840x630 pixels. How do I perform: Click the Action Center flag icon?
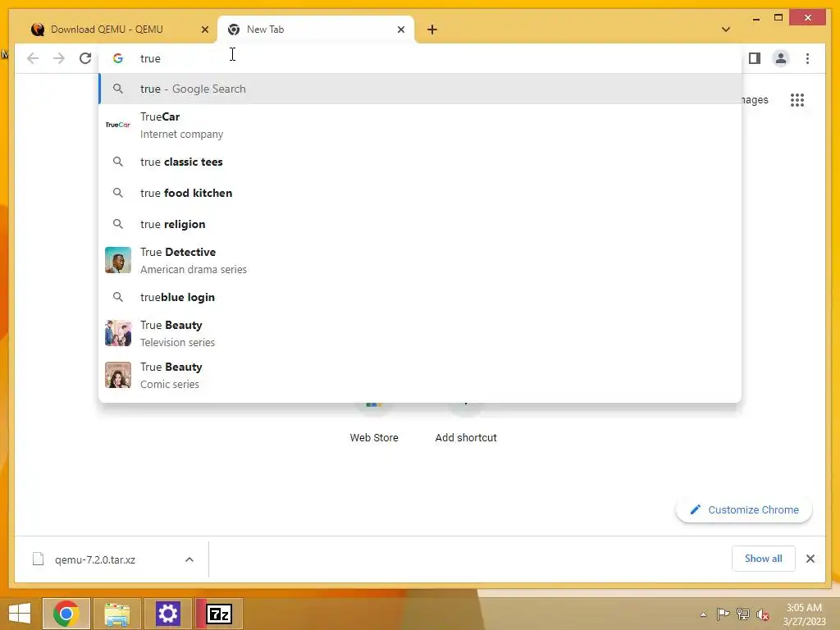click(723, 614)
